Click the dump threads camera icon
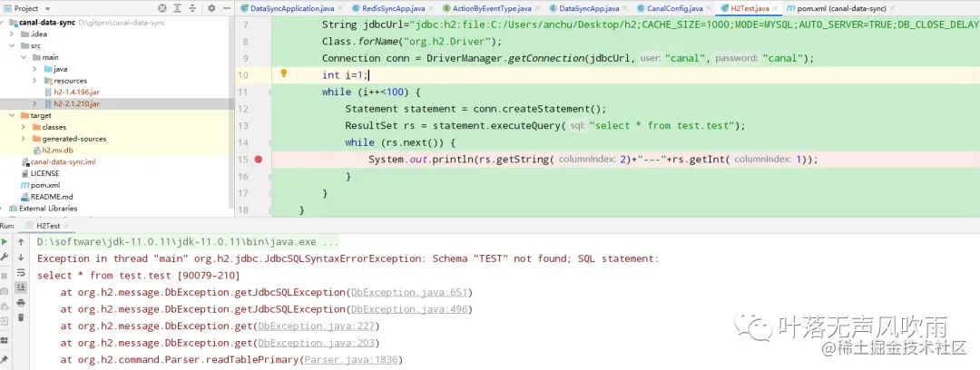980x370 pixels. tap(5, 291)
